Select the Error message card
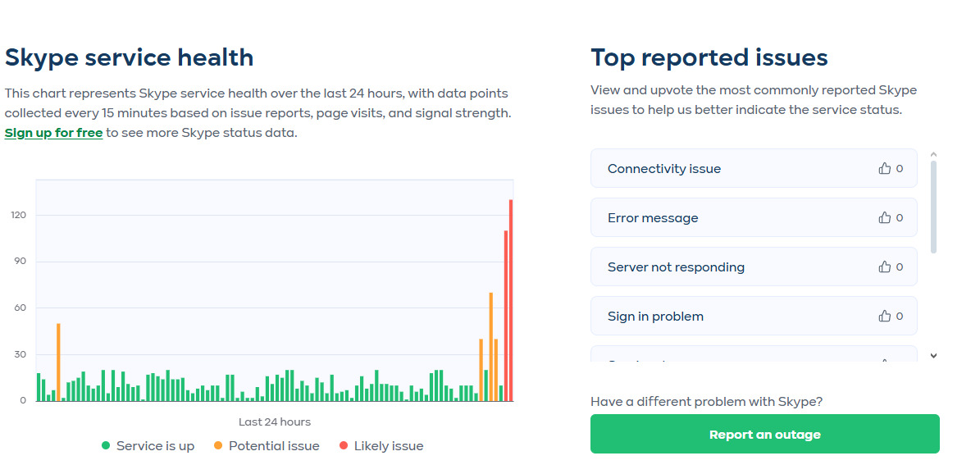The image size is (980, 474). pos(754,217)
